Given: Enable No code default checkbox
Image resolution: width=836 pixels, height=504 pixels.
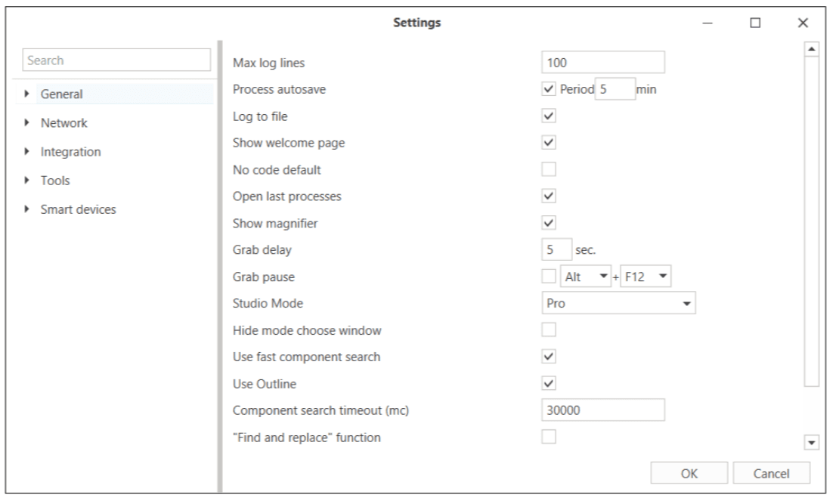Looking at the screenshot, I should 550,169.
